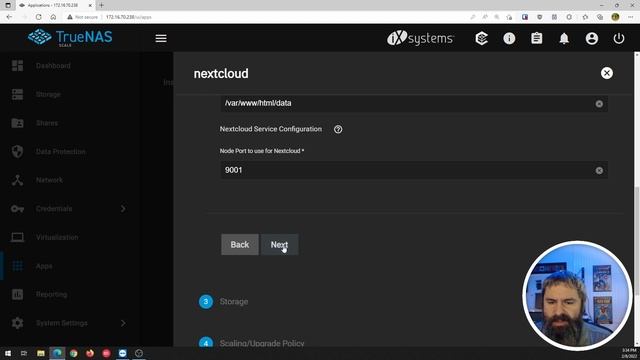Open Shares in the sidebar

point(47,123)
